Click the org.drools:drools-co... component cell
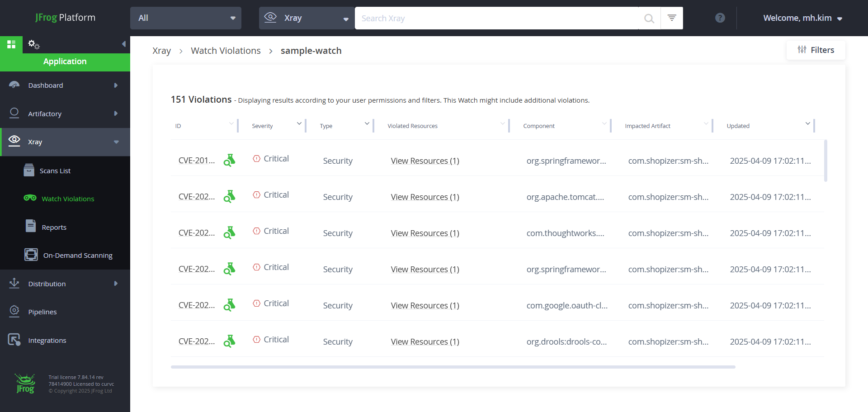 coord(566,342)
